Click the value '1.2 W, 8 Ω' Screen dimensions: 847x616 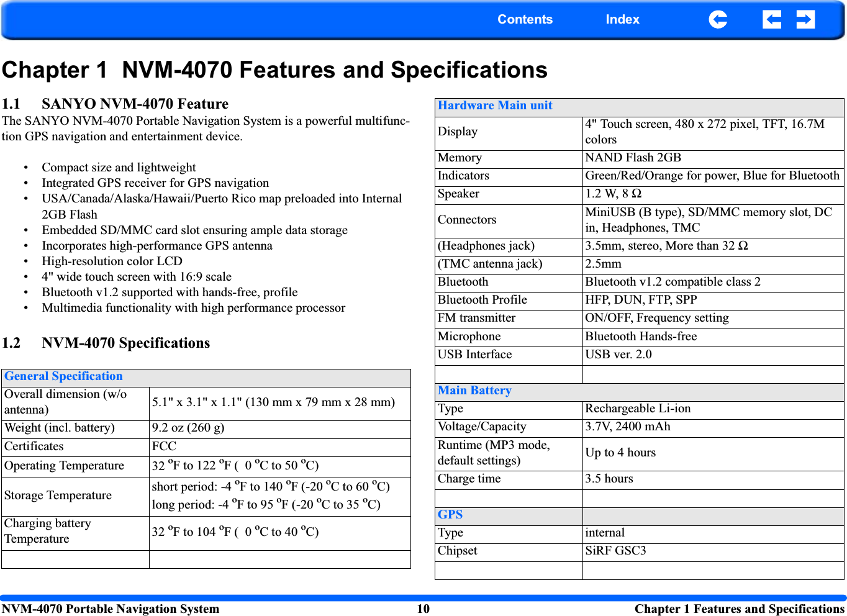coord(613,194)
